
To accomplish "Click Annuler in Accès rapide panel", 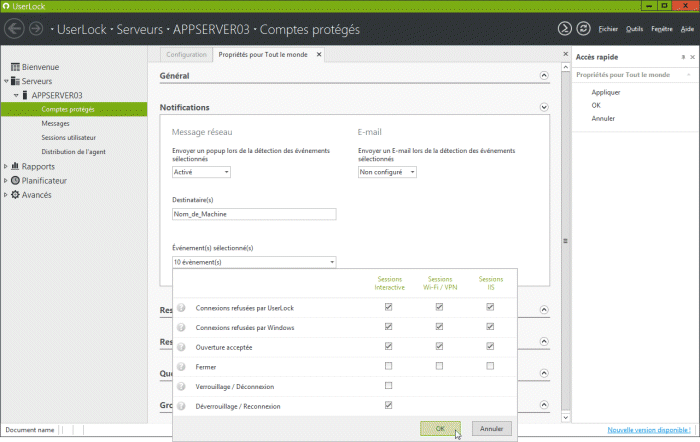I will pyautogui.click(x=603, y=118).
